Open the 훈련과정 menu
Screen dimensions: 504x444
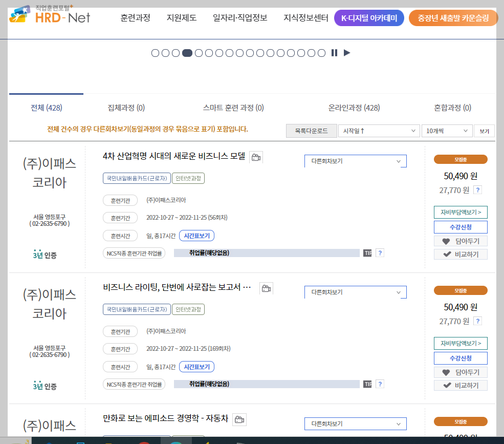(135, 18)
